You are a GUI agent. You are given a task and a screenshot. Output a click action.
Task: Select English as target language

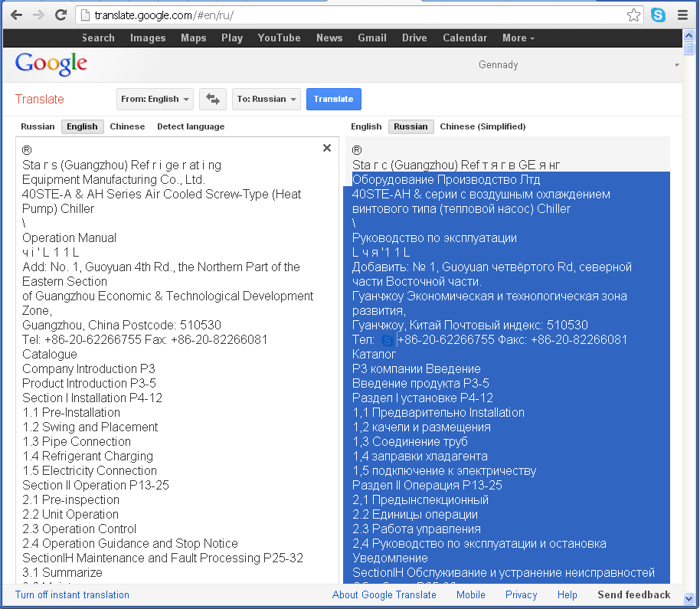tap(366, 127)
